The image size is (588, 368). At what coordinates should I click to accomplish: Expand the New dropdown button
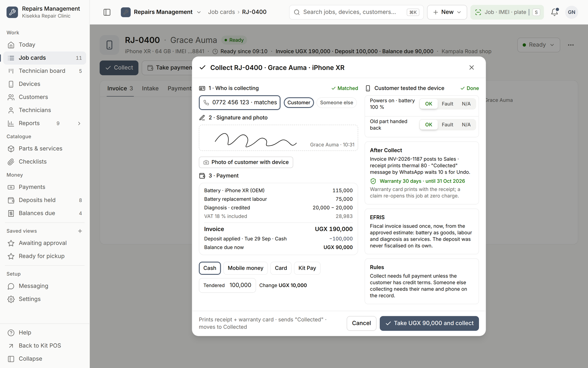[447, 12]
